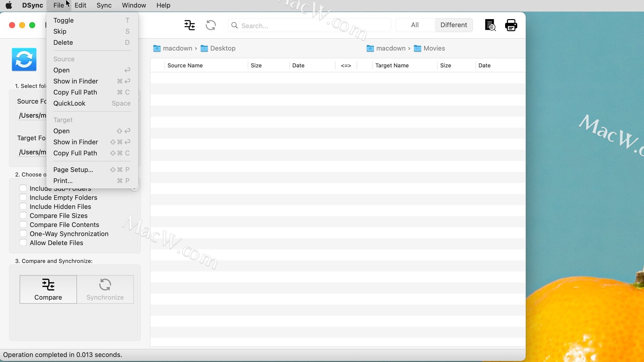This screenshot has width=644, height=362.
Task: Click the Synchronize toolbar icon
Action: [x=211, y=25]
